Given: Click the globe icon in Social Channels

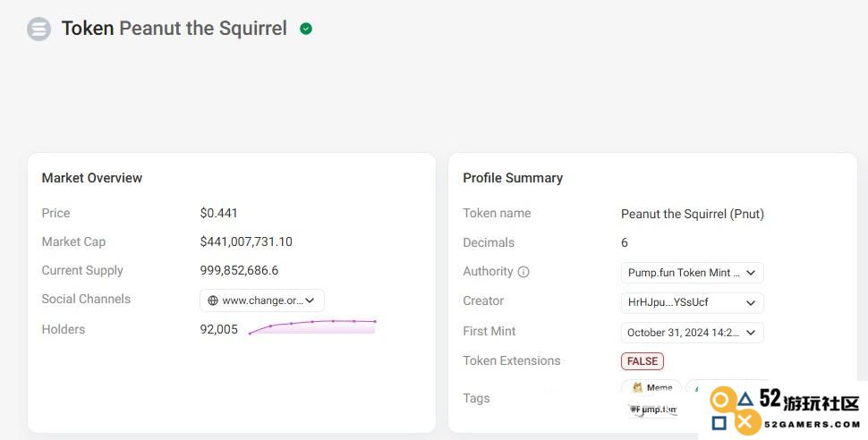Looking at the screenshot, I should pos(213,300).
